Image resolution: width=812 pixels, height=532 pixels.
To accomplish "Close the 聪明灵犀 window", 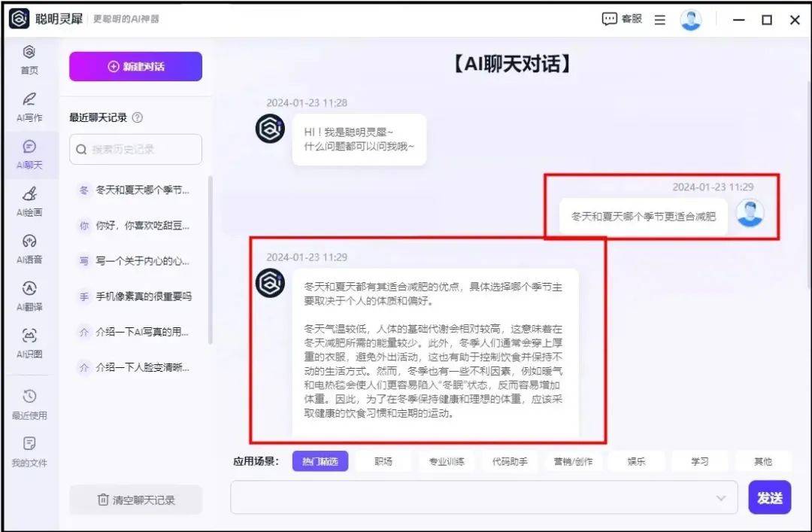I will (x=795, y=20).
